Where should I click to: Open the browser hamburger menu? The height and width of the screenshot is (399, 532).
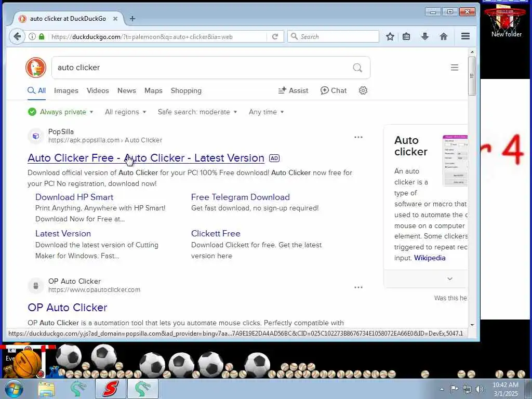[x=465, y=36]
